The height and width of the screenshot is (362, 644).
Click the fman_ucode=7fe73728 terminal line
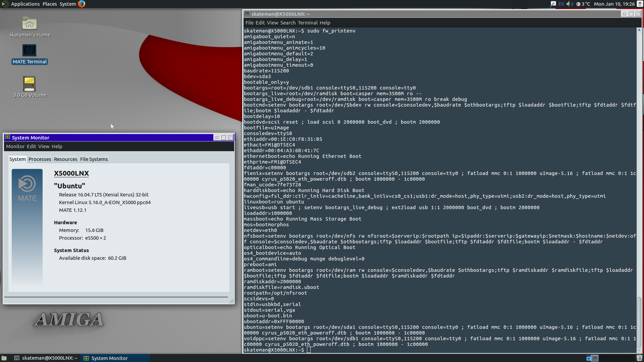point(272,185)
